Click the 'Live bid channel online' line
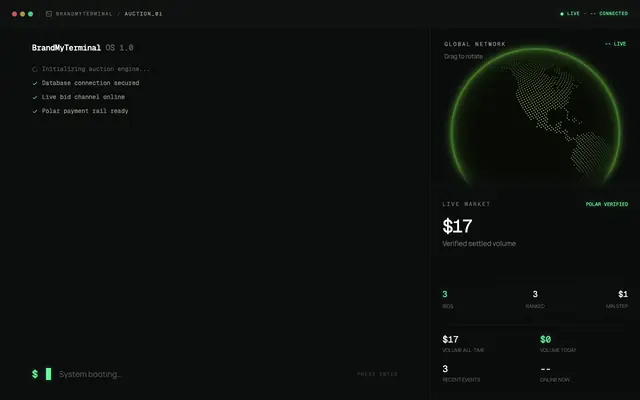The image size is (640, 400). tap(83, 97)
